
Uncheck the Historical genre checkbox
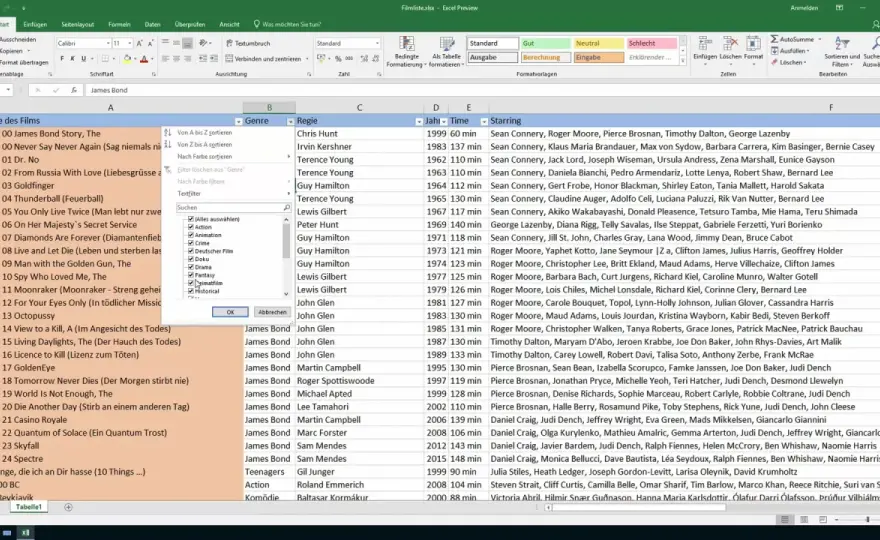191,291
